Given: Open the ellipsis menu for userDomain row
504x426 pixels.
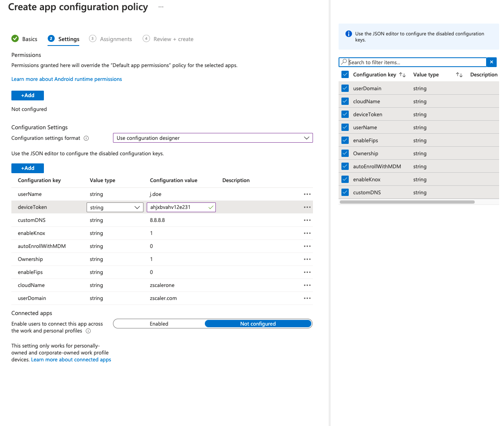Looking at the screenshot, I should point(307,298).
